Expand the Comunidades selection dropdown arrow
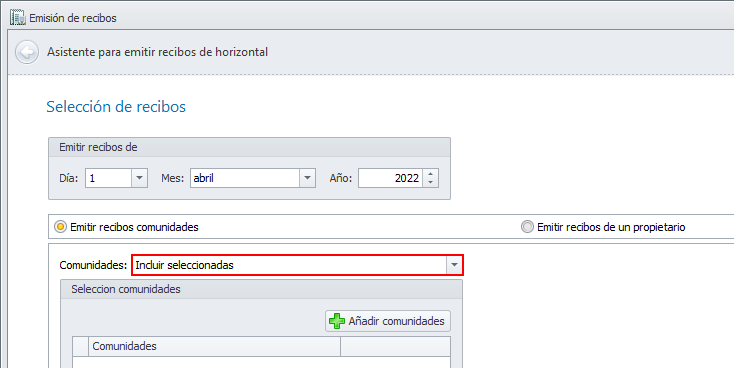 click(454, 265)
